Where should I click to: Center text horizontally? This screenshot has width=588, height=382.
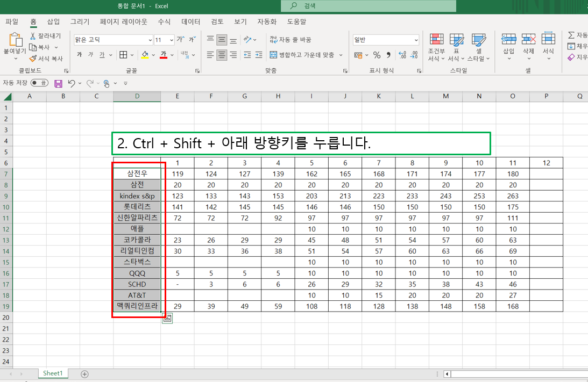click(222, 55)
